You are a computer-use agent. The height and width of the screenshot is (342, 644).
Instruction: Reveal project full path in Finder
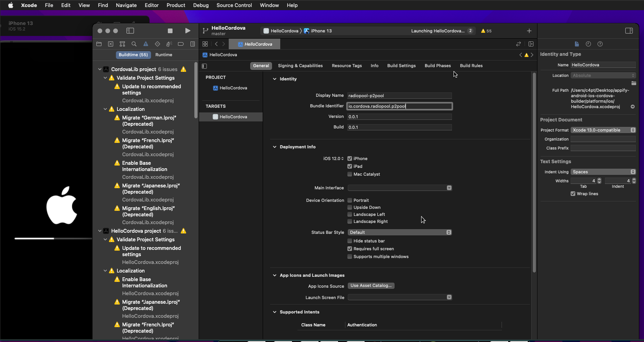point(633,107)
